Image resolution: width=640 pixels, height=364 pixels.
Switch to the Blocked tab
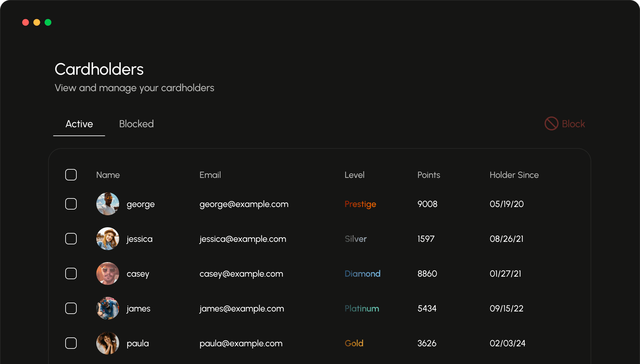(136, 124)
